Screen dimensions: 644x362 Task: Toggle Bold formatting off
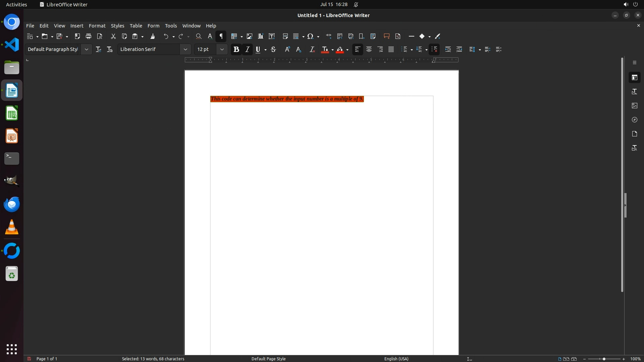(236, 49)
